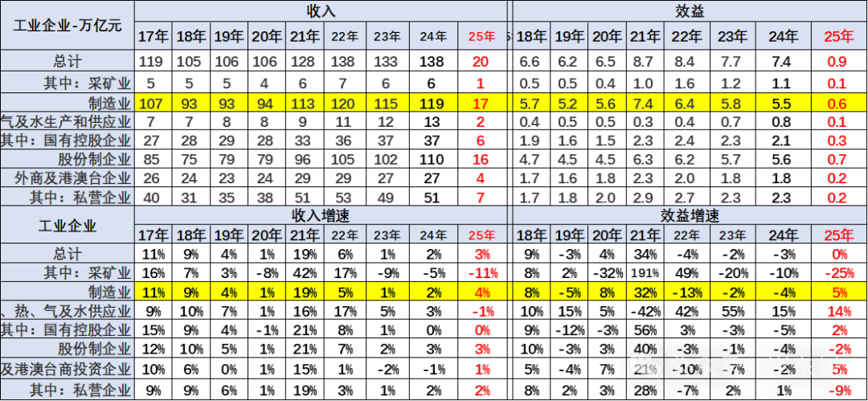Select the 收入增速 section header
Viewport: 868px width, 401px height.
(321, 215)
